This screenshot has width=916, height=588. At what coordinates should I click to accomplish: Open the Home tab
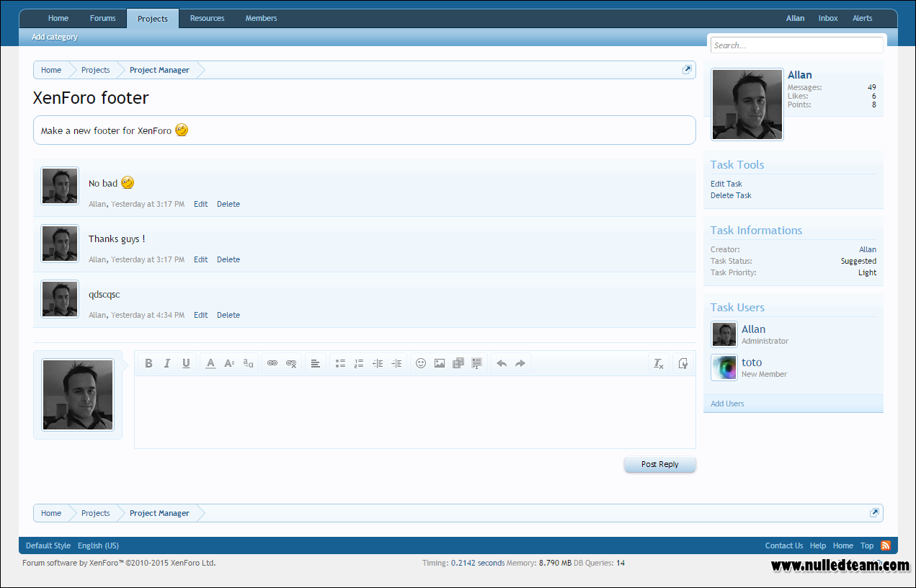pos(58,19)
